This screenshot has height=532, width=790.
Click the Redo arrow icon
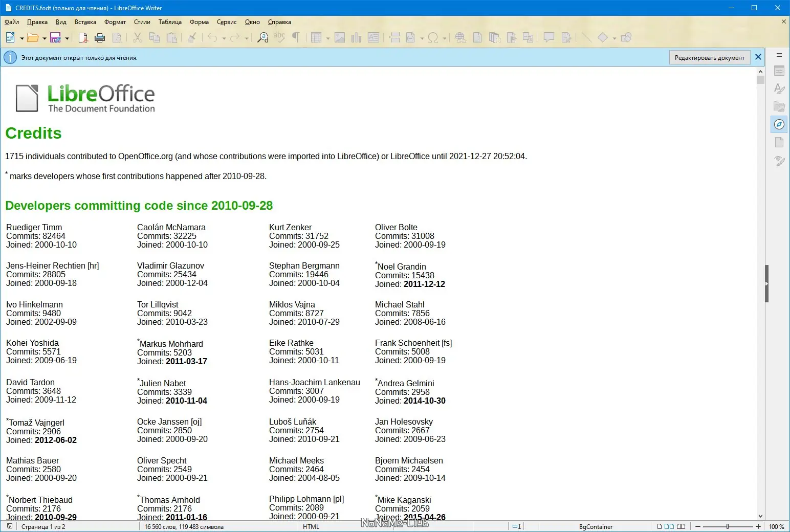(235, 37)
